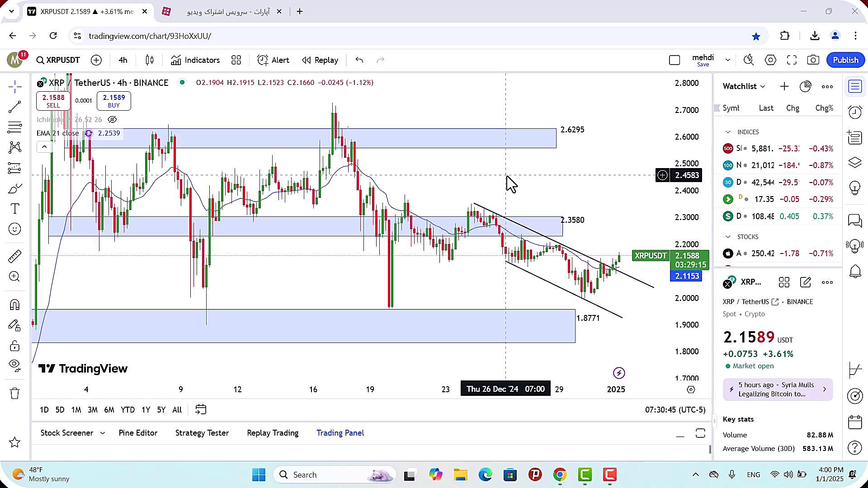Expand the mehdi layout save dropdown

tap(728, 60)
